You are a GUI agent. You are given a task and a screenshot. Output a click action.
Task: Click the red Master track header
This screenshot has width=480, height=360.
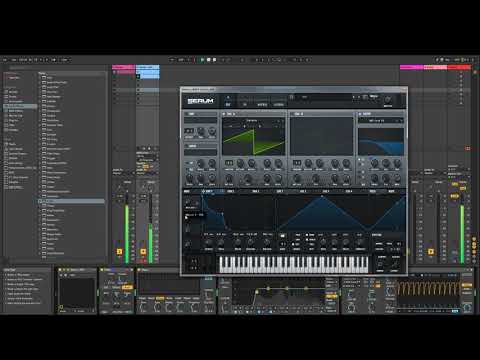pos(459,67)
